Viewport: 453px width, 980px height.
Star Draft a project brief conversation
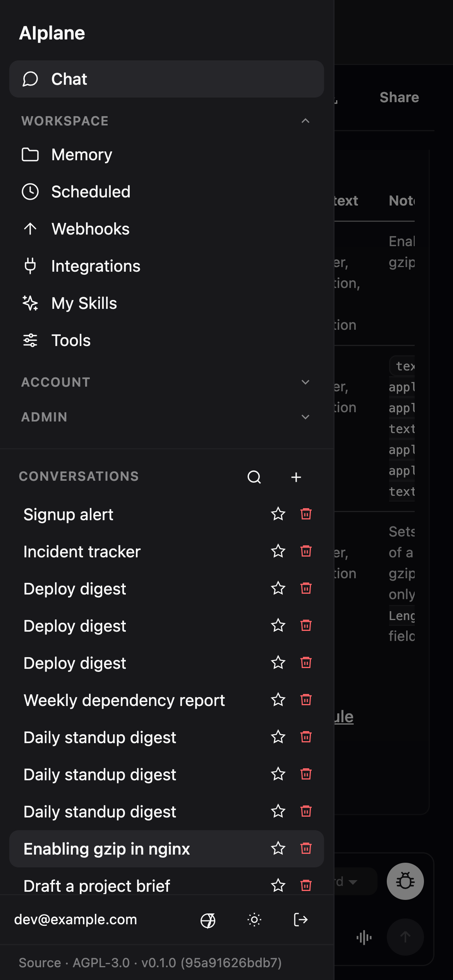(278, 886)
